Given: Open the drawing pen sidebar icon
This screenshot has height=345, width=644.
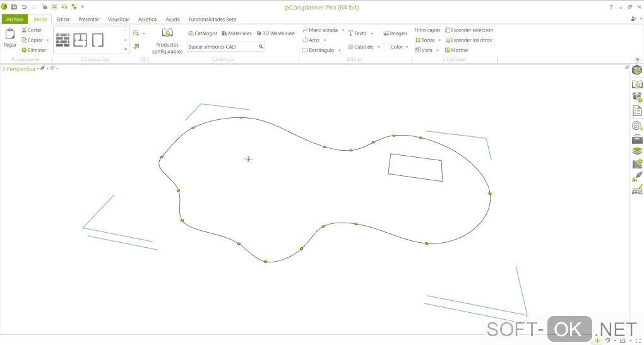Looking at the screenshot, I should (637, 177).
